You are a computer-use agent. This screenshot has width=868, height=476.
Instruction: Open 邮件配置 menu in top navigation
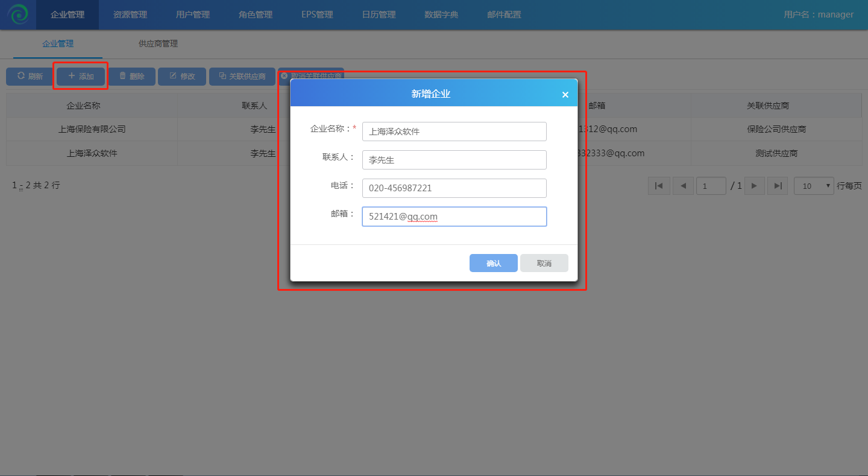[504, 14]
